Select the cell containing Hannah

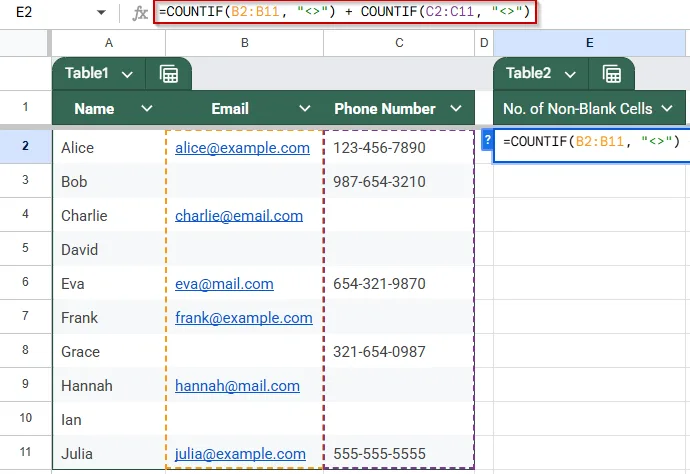tap(109, 385)
